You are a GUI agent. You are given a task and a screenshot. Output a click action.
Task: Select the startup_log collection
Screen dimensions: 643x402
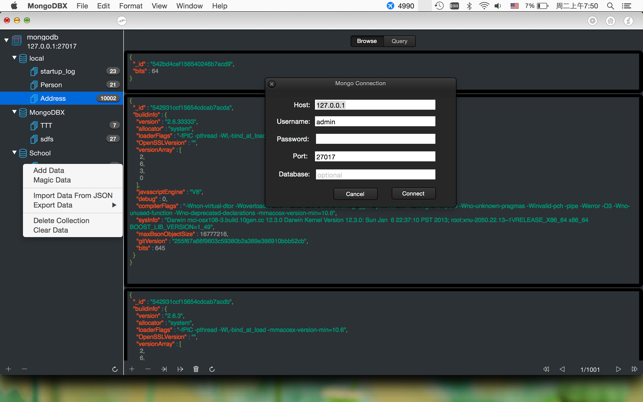57,71
